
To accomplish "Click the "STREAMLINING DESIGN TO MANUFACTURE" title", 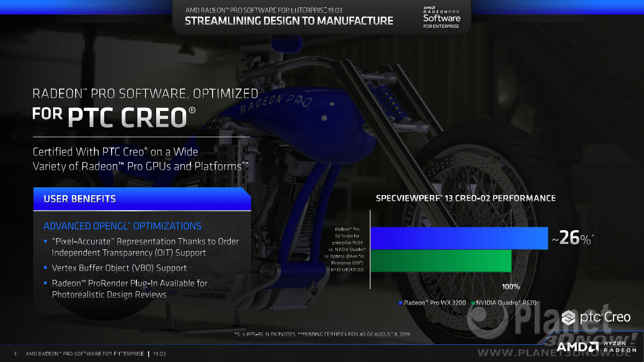I will 289,21.
